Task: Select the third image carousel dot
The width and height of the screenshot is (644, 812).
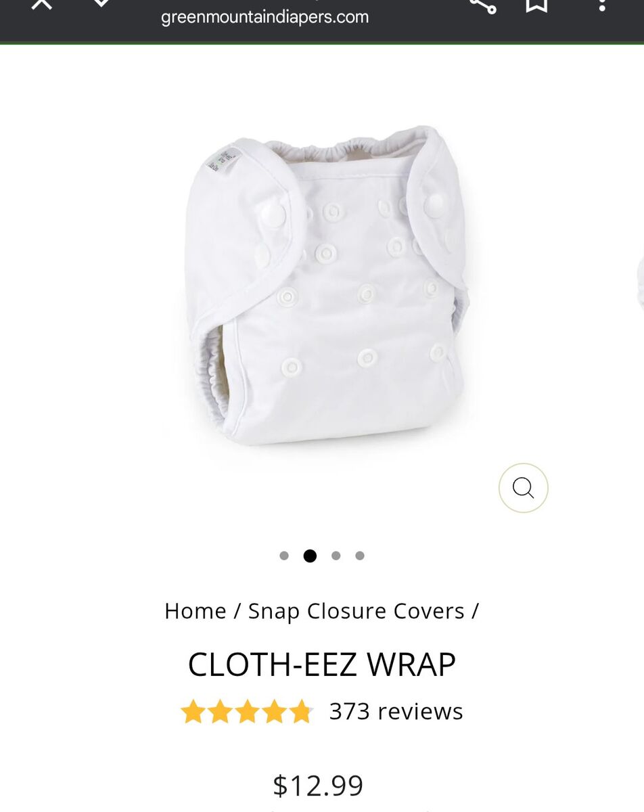Action: pyautogui.click(x=336, y=556)
